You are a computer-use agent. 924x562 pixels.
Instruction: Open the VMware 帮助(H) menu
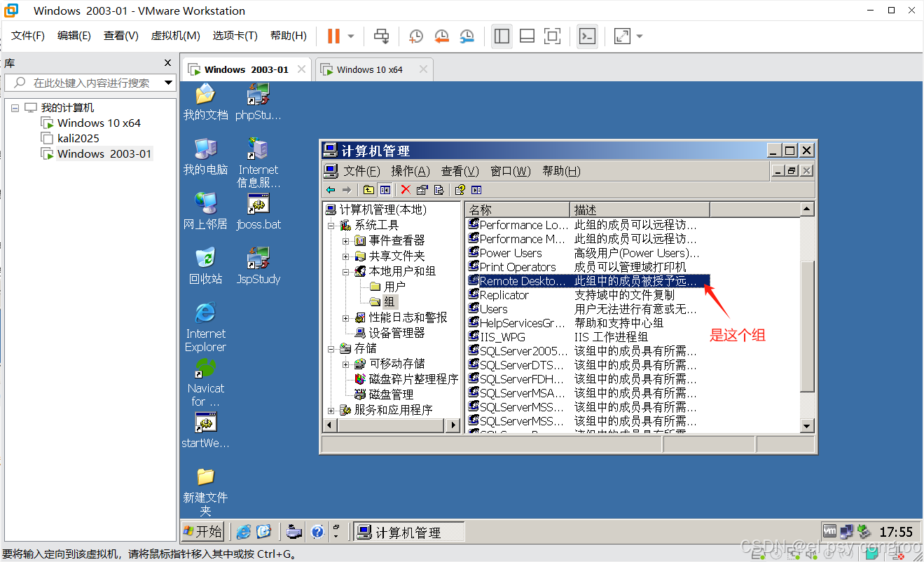coord(289,36)
